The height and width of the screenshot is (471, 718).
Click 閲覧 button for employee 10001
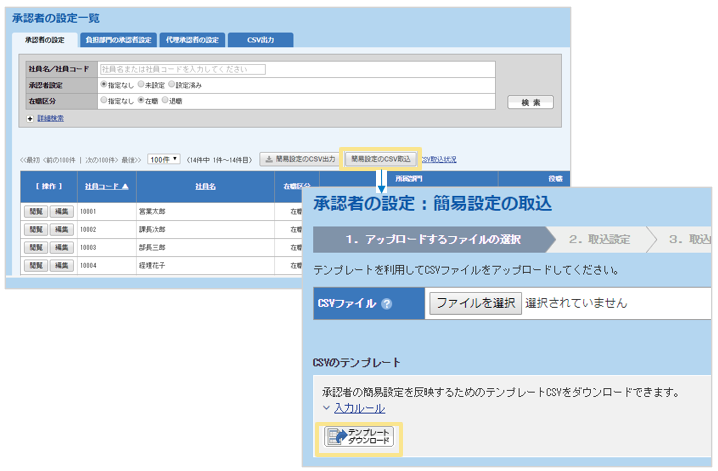tap(36, 212)
